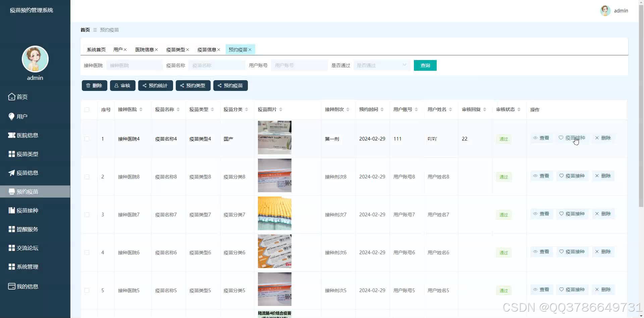Image resolution: width=644 pixels, height=318 pixels.
Task: Check the row 3 接种医院7 checkbox
Action: [87, 215]
